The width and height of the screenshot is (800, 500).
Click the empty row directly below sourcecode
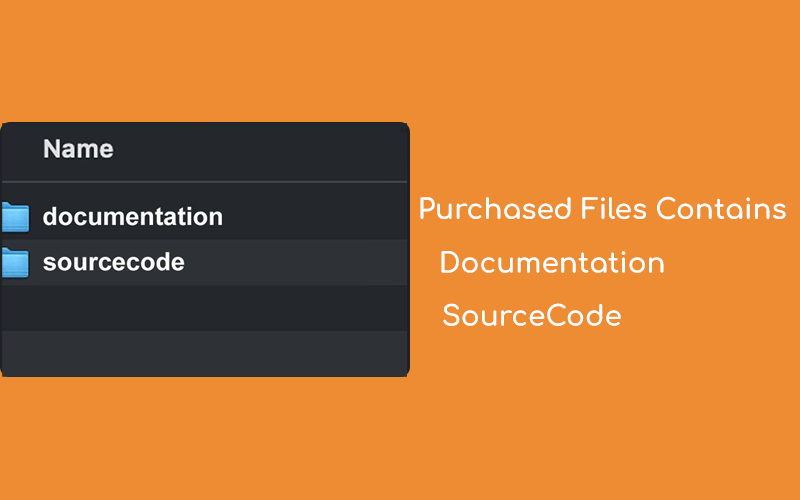(x=205, y=306)
